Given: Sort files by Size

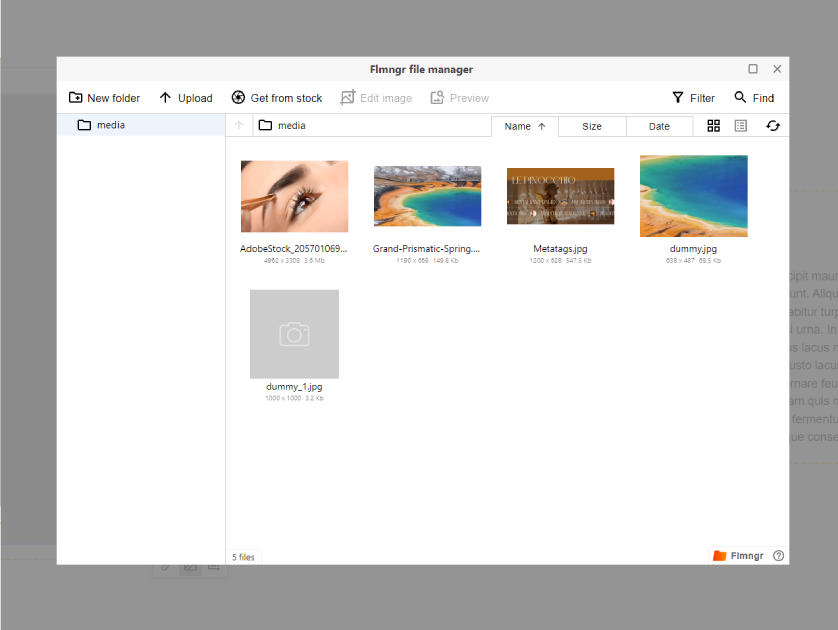Looking at the screenshot, I should pyautogui.click(x=592, y=126).
